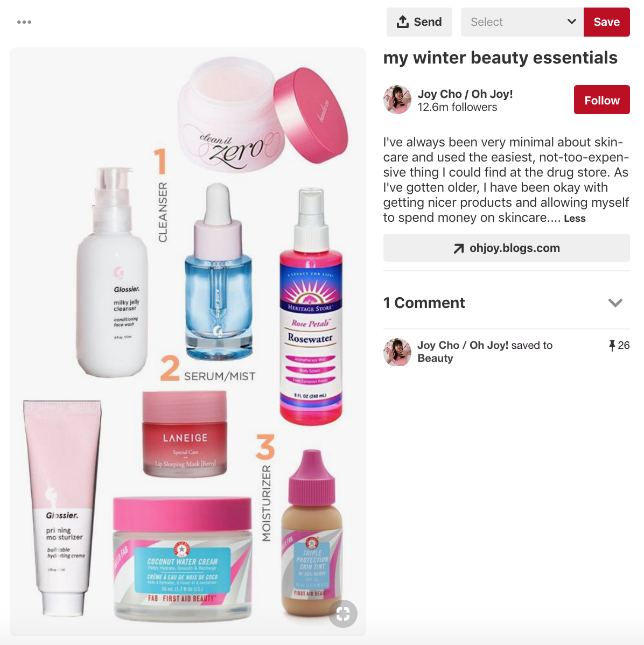The width and height of the screenshot is (644, 645).
Task: Click the 'my winter beauty essentials' title
Action: [500, 58]
